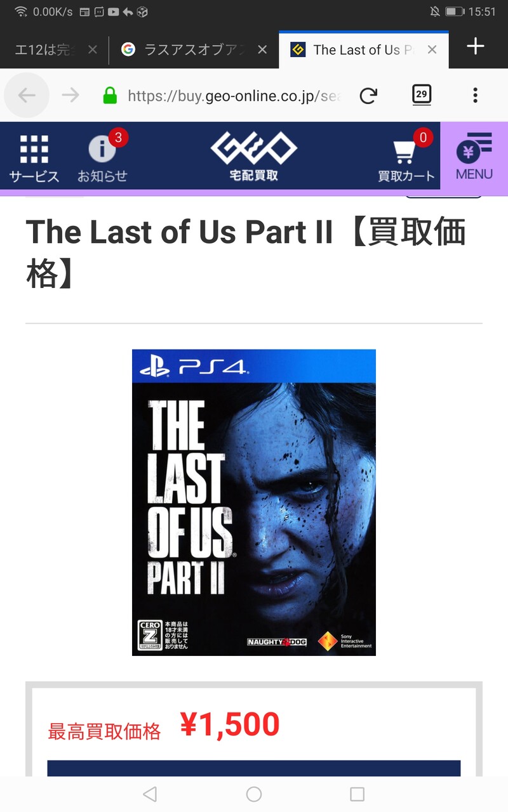Screen dimensions: 508x812
Task: Add a new browser tab
Action: [476, 46]
